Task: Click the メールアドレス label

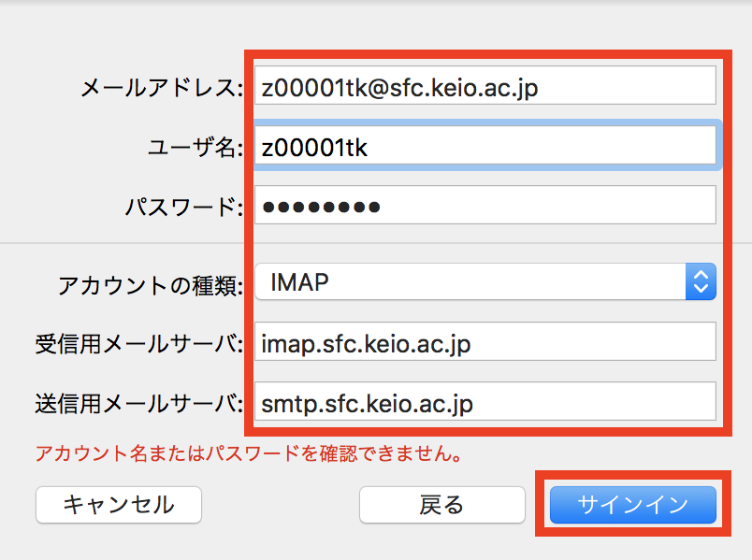Action: pos(161,88)
